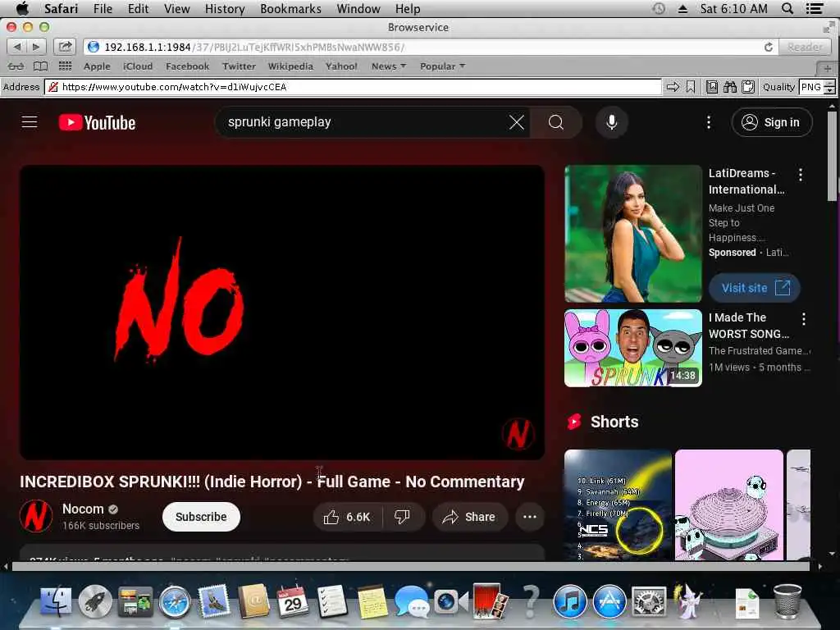Open the History menu
840x630 pixels.
point(225,8)
